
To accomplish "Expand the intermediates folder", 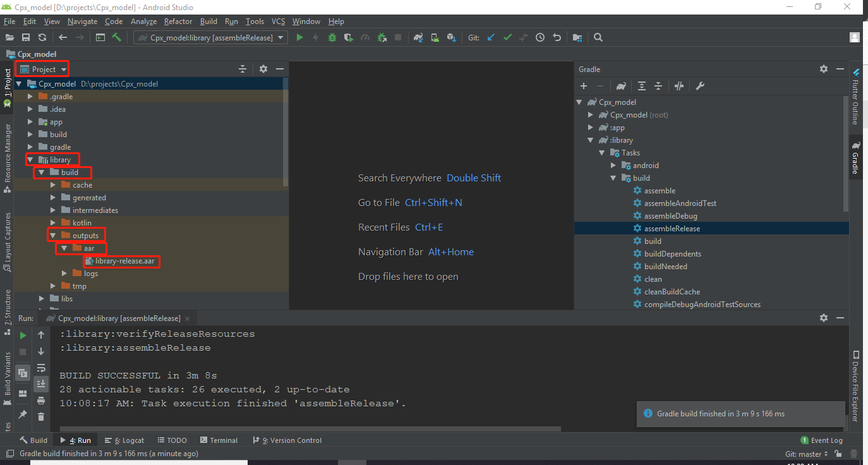I will (x=53, y=210).
